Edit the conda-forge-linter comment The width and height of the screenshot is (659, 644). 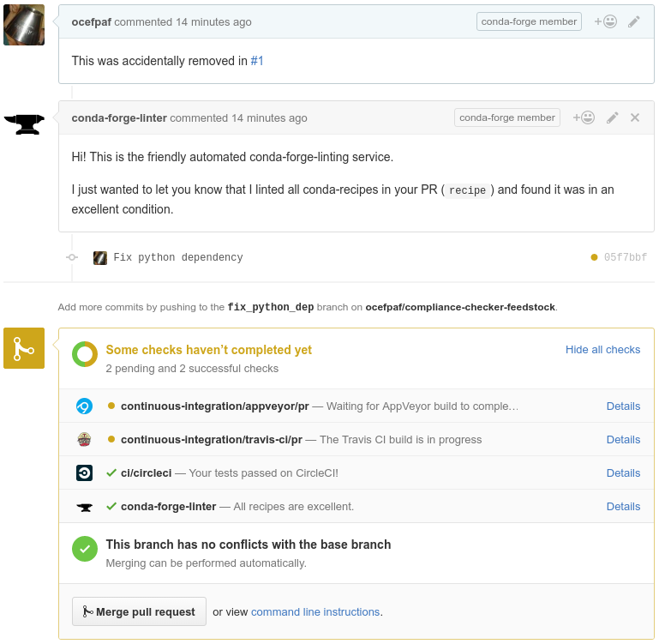(613, 117)
